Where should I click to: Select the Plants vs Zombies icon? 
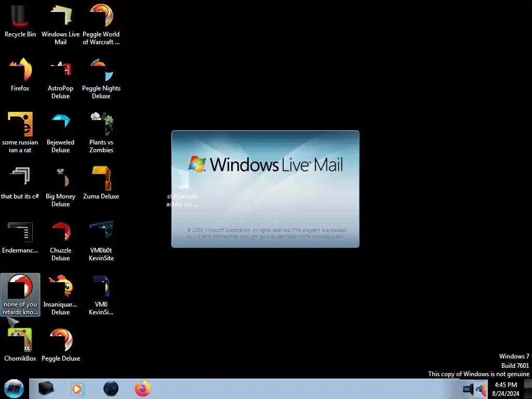(x=101, y=132)
